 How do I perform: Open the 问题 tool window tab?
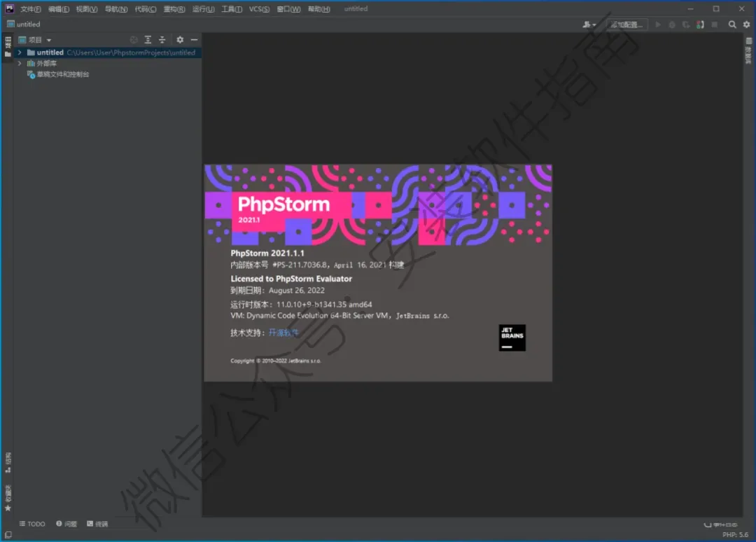pyautogui.click(x=66, y=524)
